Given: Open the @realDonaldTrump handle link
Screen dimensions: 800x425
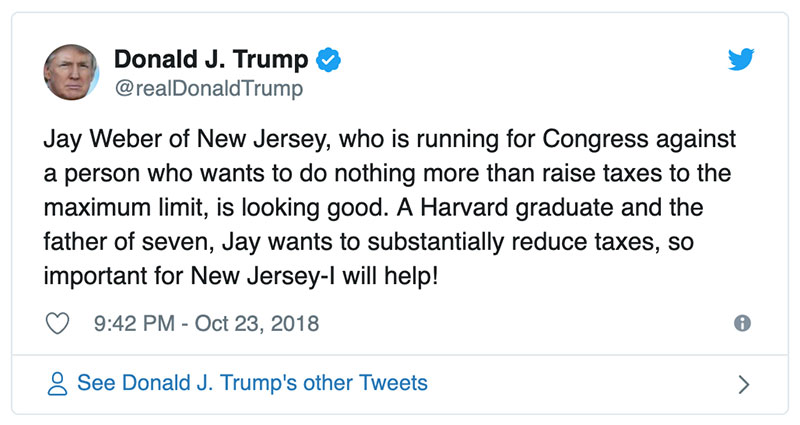Looking at the screenshot, I should tap(208, 89).
